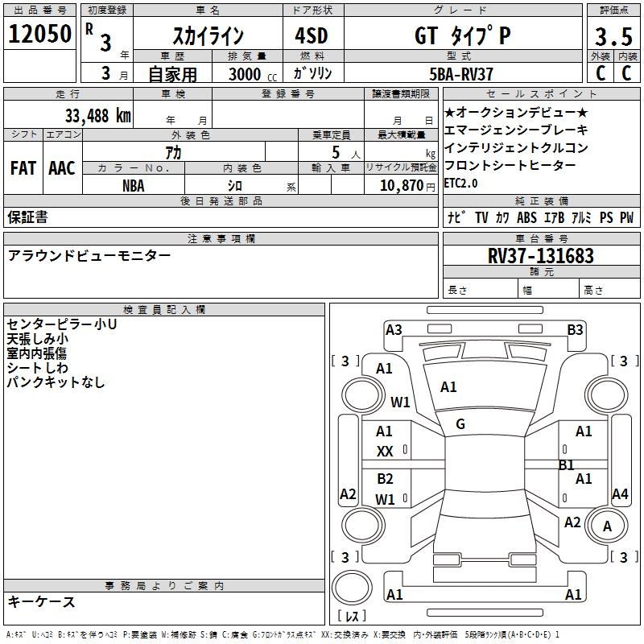This screenshot has height=644, width=644.
Task: Click the A4 mark on the diagram
Action: coord(620,494)
